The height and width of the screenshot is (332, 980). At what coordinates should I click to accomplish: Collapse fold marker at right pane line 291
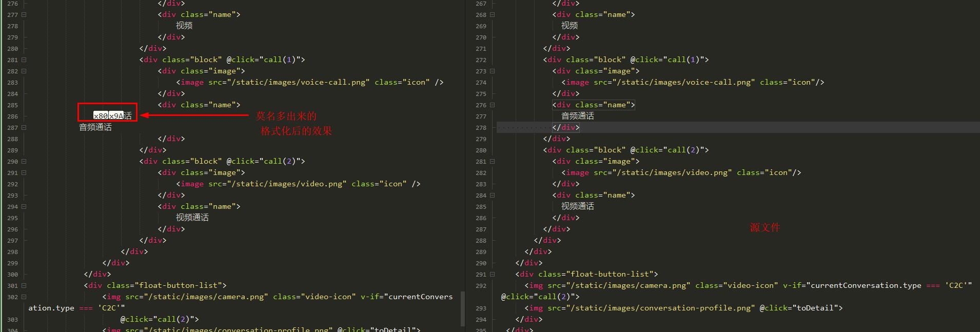pyautogui.click(x=492, y=274)
